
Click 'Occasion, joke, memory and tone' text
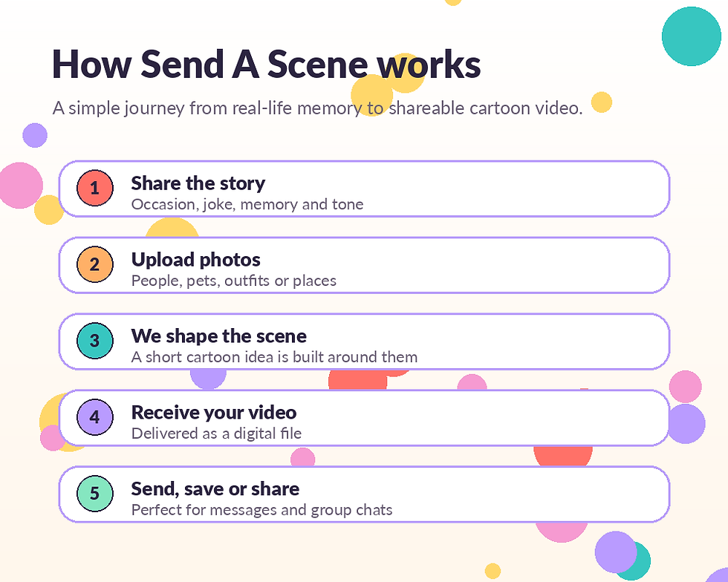click(x=247, y=204)
